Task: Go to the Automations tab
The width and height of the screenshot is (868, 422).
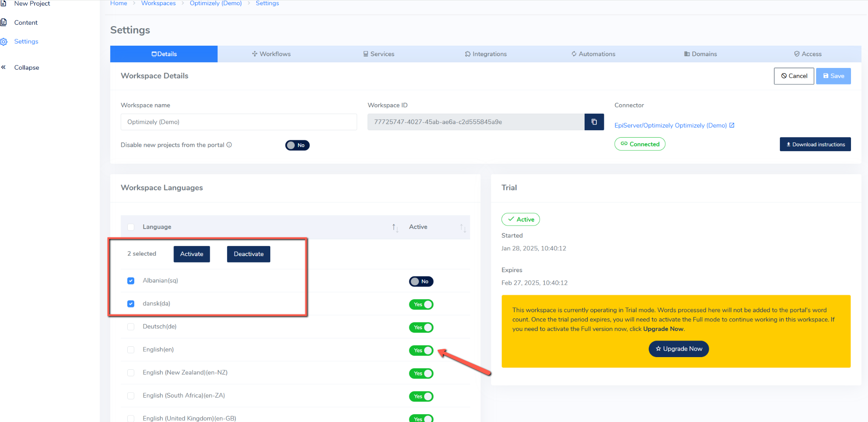Action: click(593, 54)
